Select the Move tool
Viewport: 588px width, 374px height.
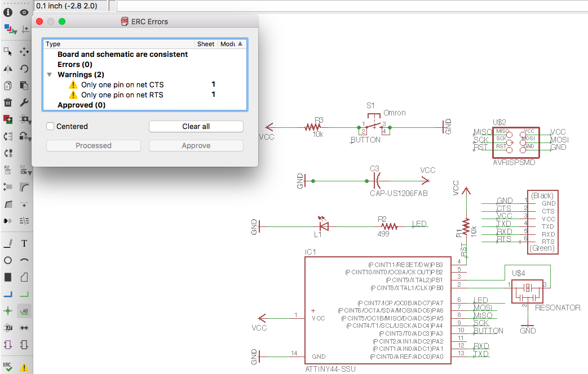pyautogui.click(x=24, y=52)
